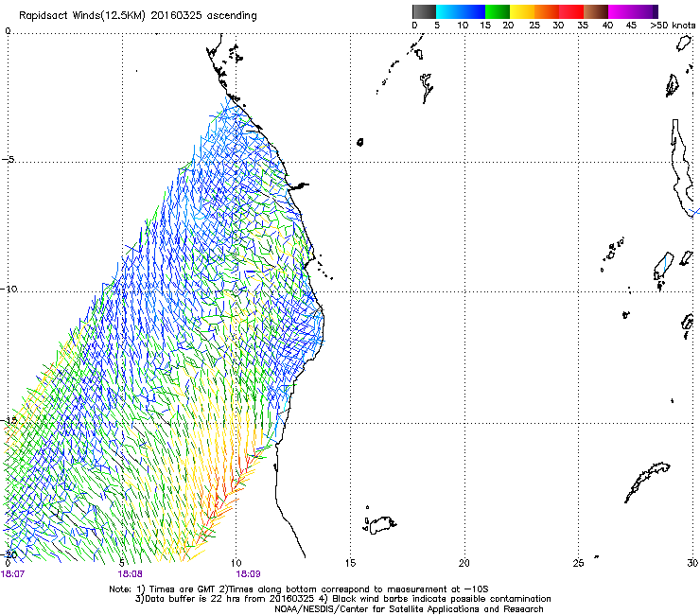Click the '>50 knots' legend label
This screenshot has height=615, width=700.
673,26
